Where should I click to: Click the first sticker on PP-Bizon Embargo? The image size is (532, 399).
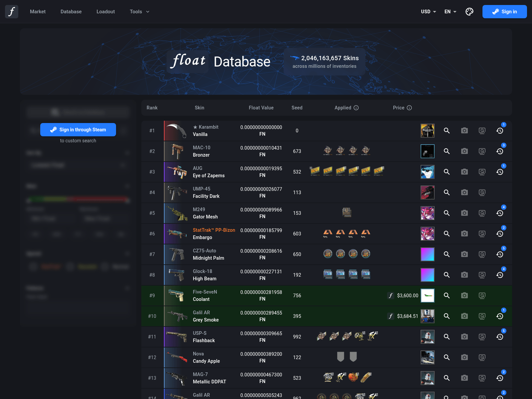[x=328, y=233]
